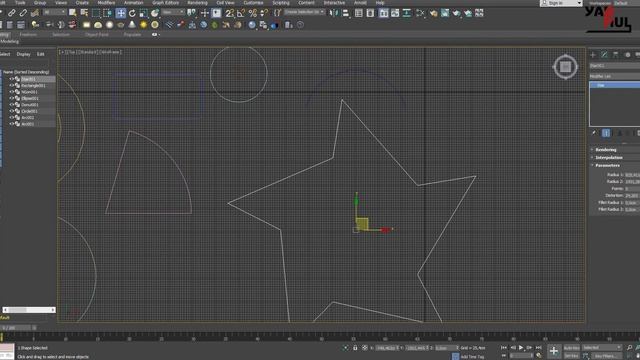The width and height of the screenshot is (640, 360).
Task: Click the Select and Link chain icon
Action: (x=12, y=13)
